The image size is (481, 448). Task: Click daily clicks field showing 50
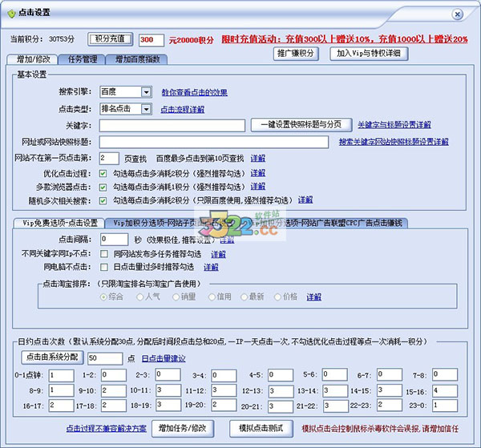(x=105, y=358)
